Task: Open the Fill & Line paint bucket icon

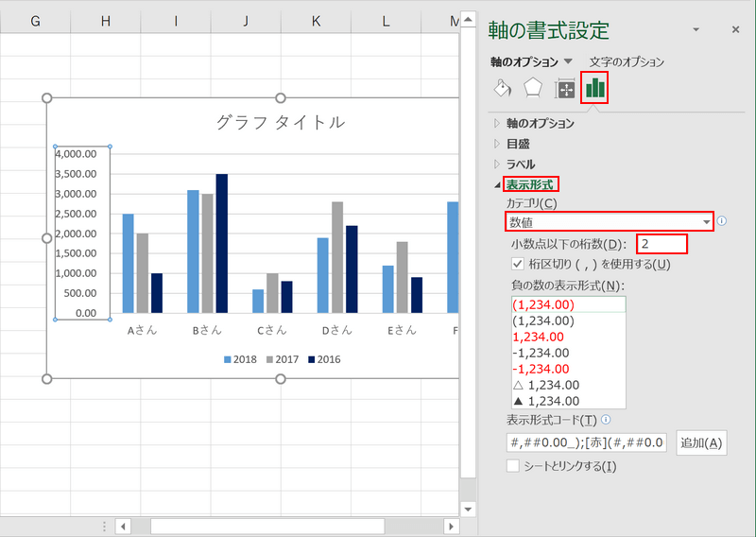Action: click(x=503, y=88)
